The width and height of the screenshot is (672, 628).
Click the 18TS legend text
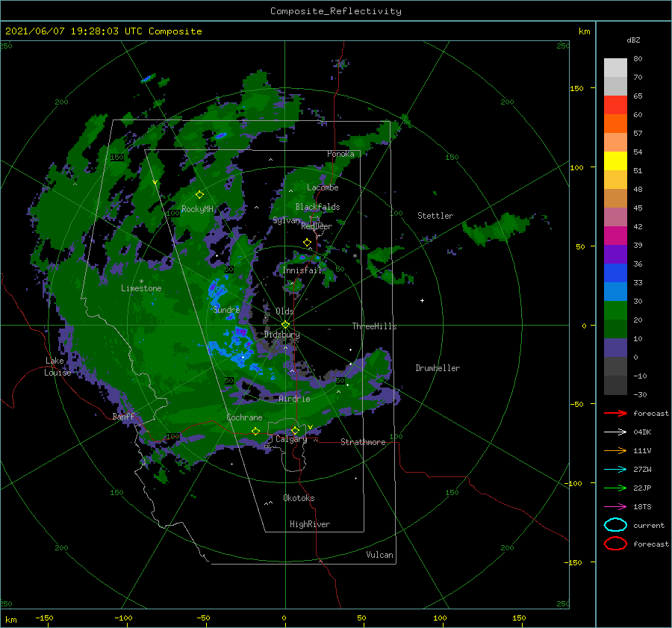click(x=642, y=506)
